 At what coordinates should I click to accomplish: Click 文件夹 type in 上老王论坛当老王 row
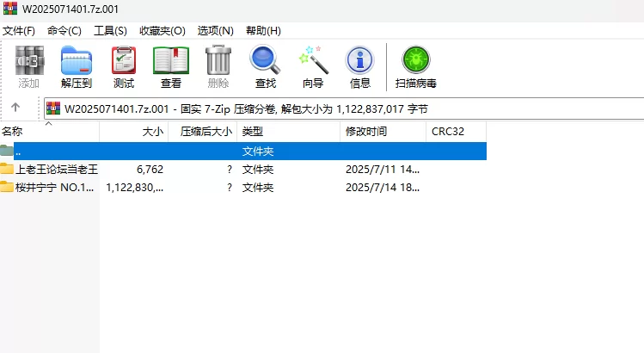[258, 169]
